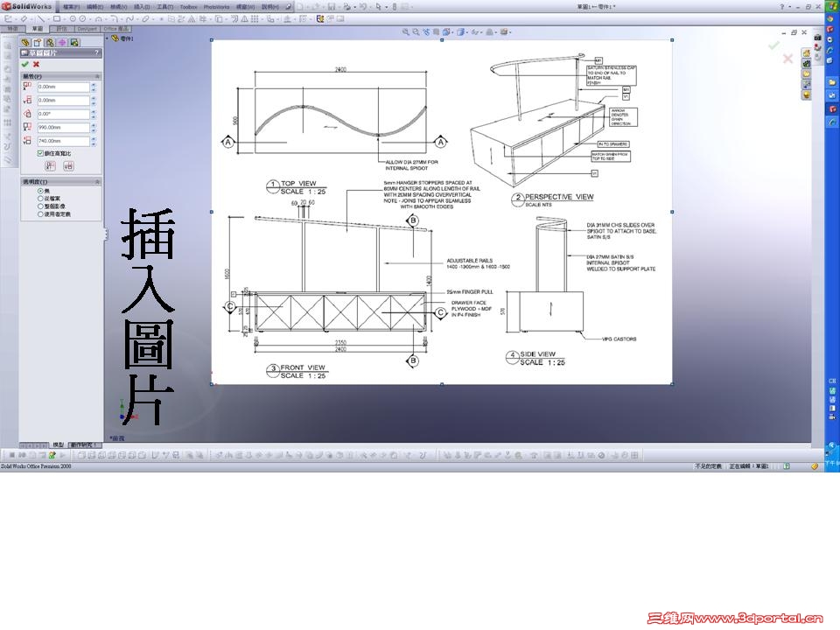Viewport: 840px width, 630px height.
Task: Open the PhotoWorks menu
Action: point(216,7)
